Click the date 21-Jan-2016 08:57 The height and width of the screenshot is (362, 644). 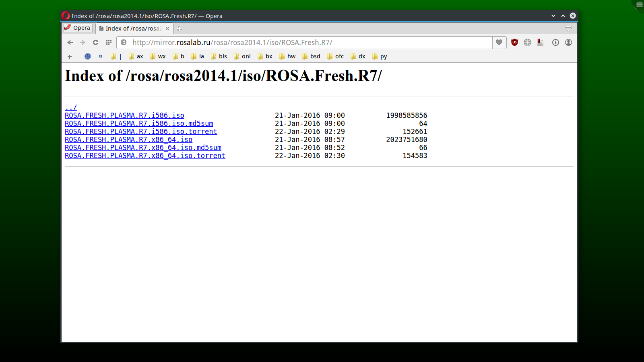[310, 140]
